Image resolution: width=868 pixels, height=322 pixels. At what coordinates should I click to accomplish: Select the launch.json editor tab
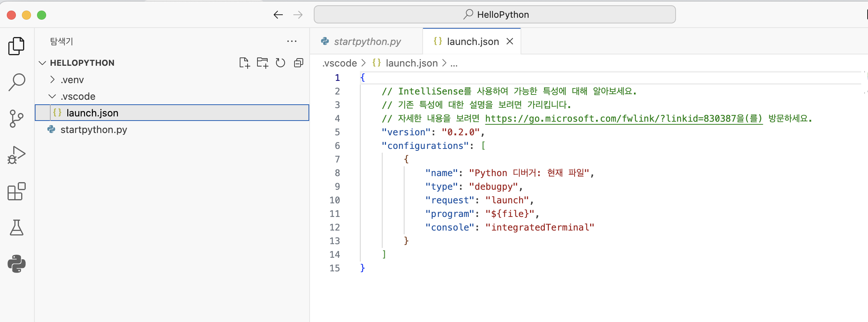point(472,41)
